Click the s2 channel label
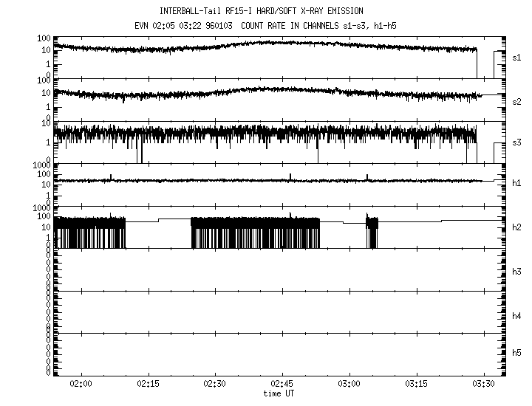Image resolution: width=532 pixels, height=406 pixels. coord(518,100)
